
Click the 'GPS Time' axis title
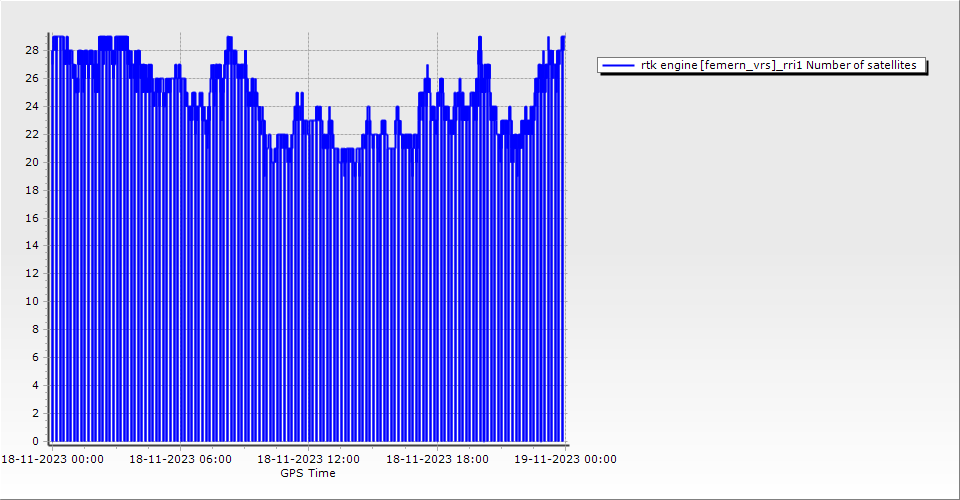[x=308, y=473]
